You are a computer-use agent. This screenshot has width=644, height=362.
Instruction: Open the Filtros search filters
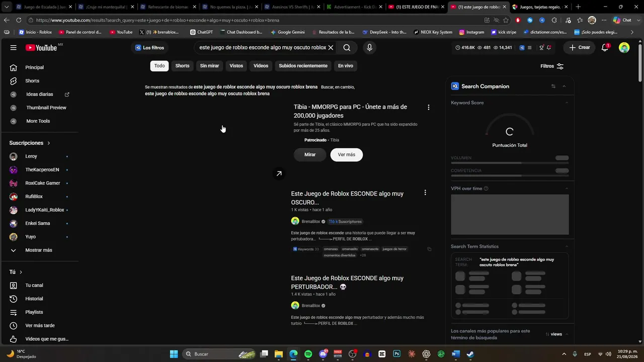[x=552, y=66]
